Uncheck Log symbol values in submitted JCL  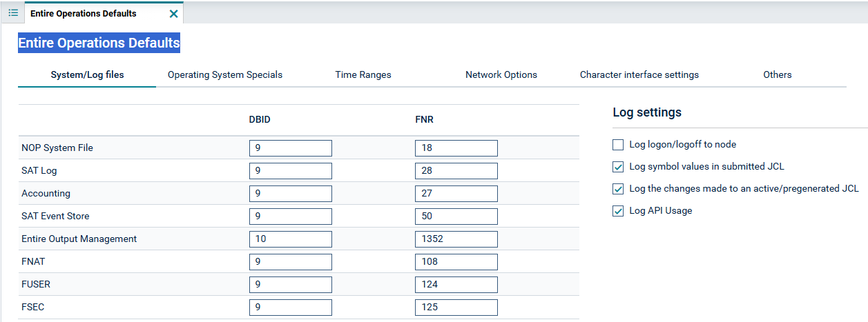pyautogui.click(x=618, y=167)
